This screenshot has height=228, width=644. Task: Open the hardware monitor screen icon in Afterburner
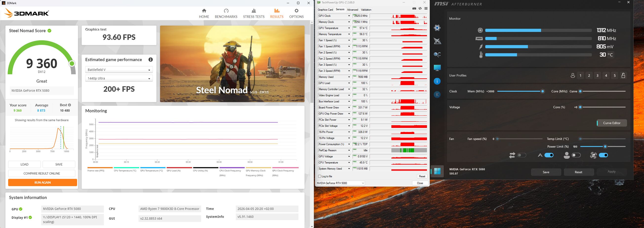437,68
